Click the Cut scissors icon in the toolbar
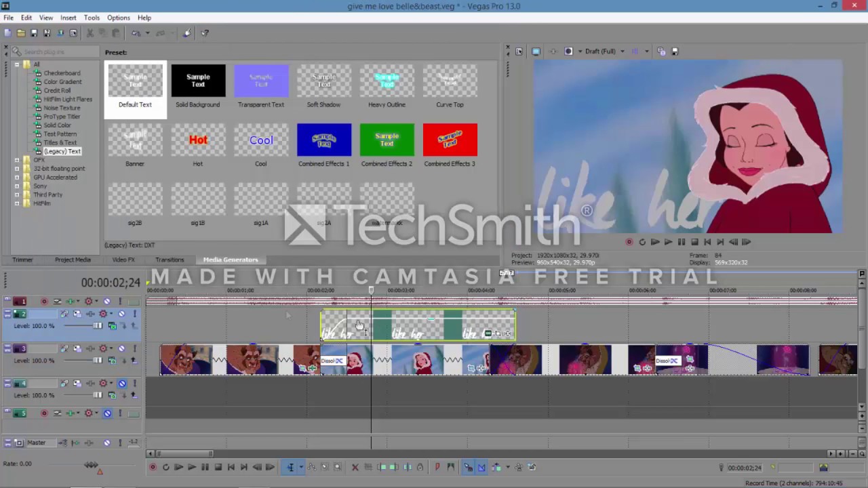Screen dimensions: 868x488 (90, 33)
